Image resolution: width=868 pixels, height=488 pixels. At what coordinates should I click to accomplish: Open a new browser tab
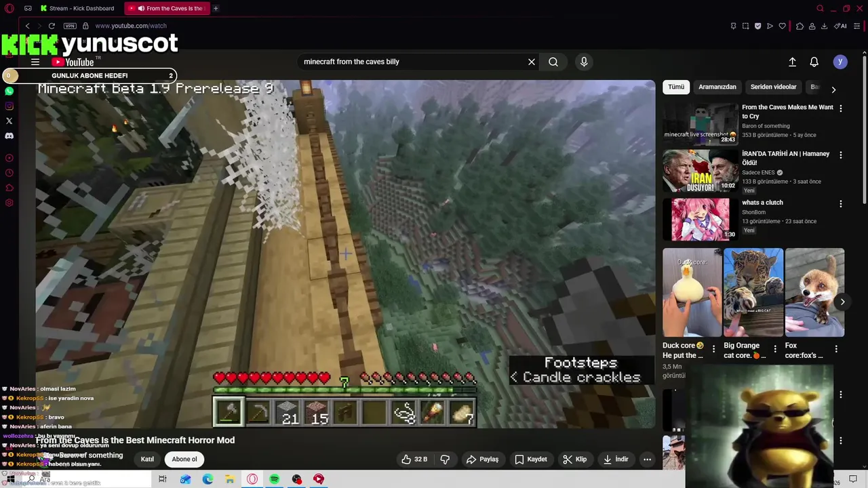(216, 8)
